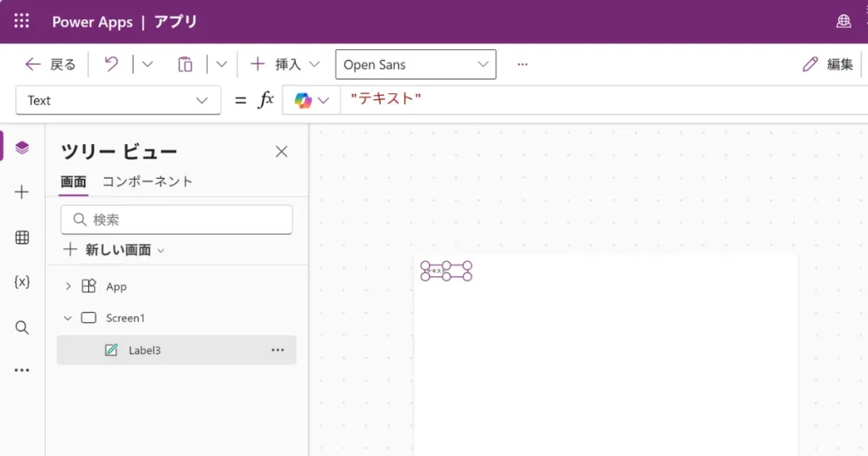Open the app launcher waffle icon

[x=21, y=21]
